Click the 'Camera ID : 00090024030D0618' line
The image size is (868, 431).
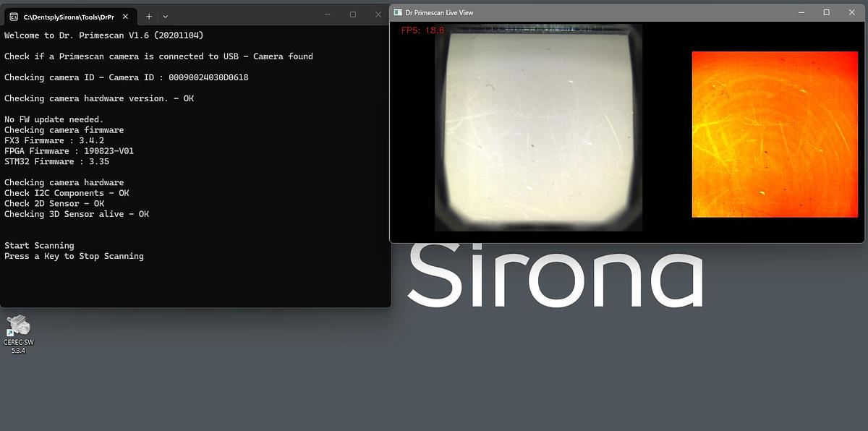pos(127,77)
